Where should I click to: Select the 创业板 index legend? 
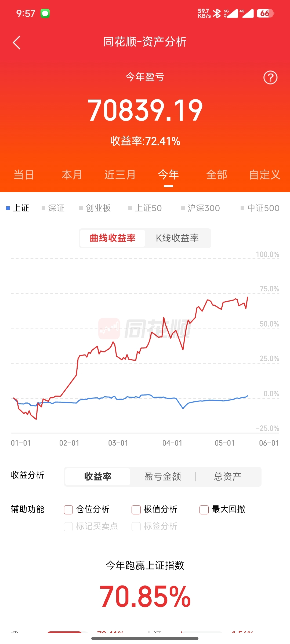95,208
